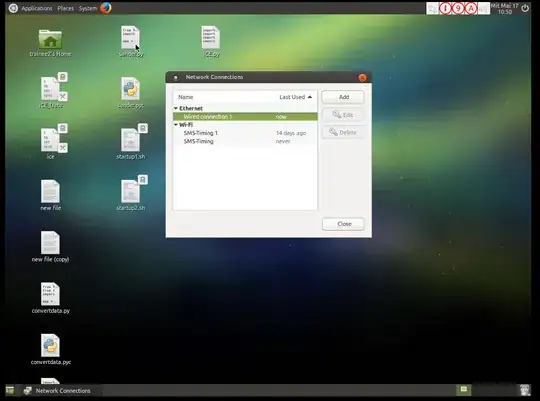Sort by the Last Used column
The width and height of the screenshot is (540, 401).
click(295, 97)
